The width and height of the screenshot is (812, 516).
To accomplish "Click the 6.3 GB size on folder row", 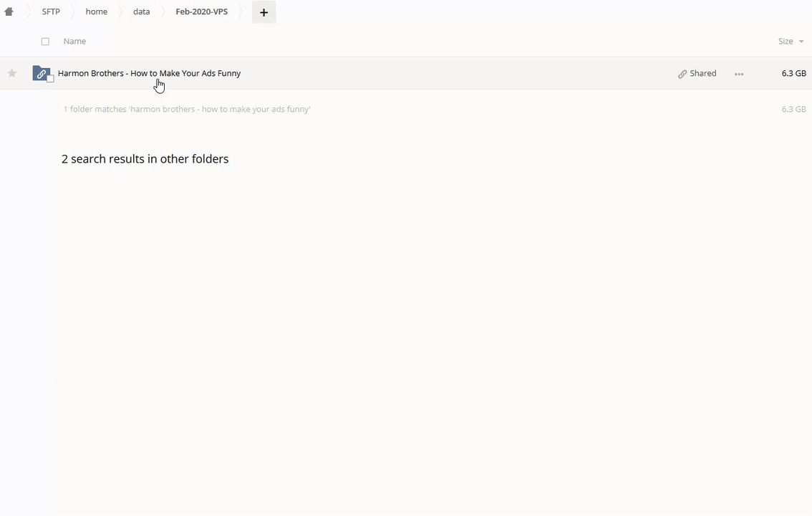I will 793,73.
